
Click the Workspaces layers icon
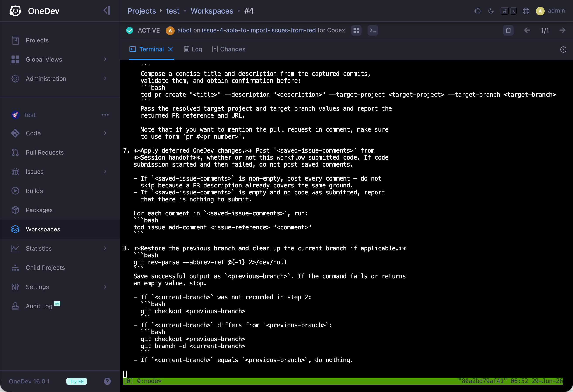point(15,229)
